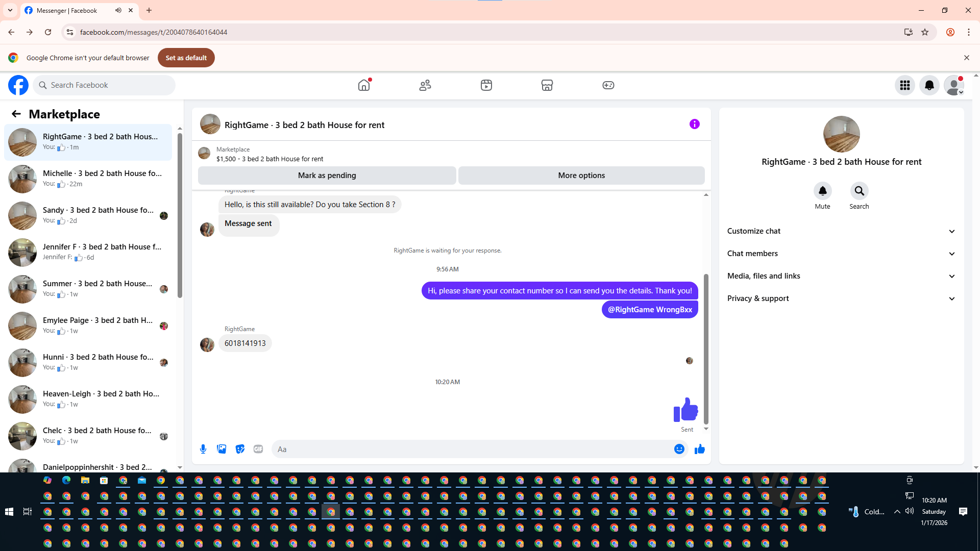Open the sticker picker icon
This screenshot has height=551, width=980.
coord(240,449)
